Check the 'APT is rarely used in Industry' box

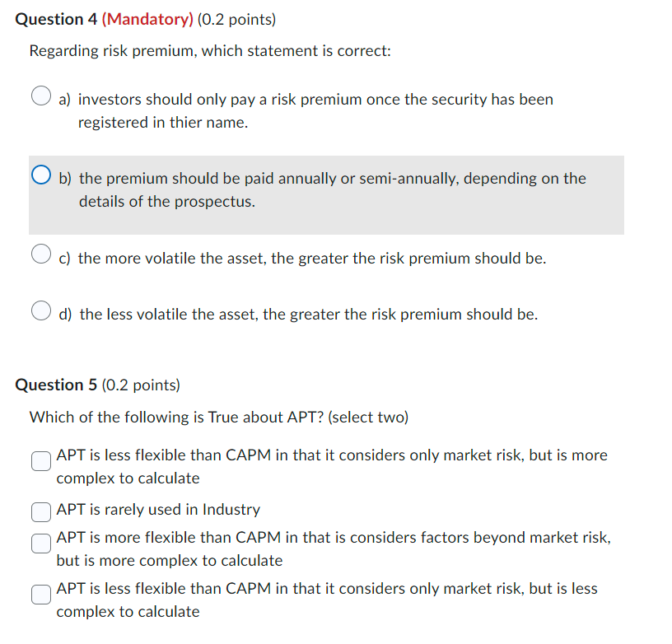click(40, 511)
